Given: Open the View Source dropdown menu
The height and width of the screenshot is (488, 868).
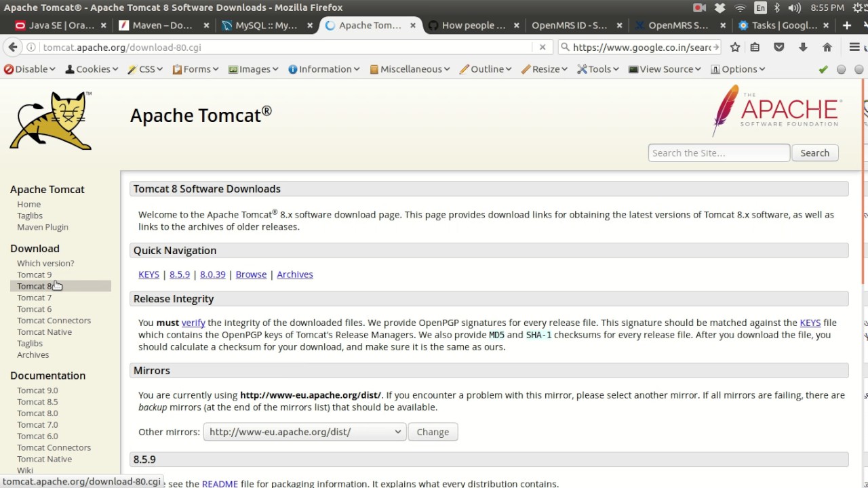Looking at the screenshot, I should point(665,69).
